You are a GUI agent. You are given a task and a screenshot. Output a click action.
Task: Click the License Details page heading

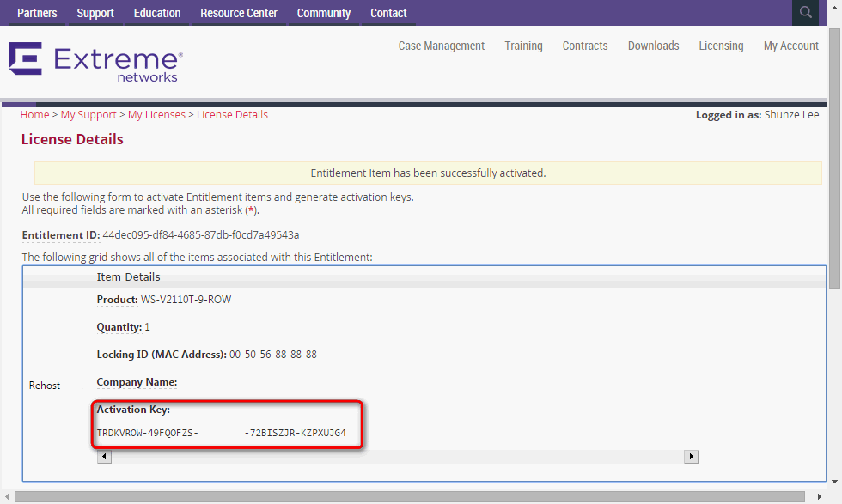(72, 139)
